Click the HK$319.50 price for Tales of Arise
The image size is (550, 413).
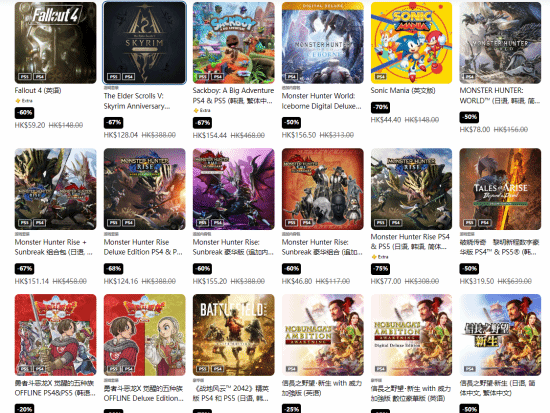point(476,281)
